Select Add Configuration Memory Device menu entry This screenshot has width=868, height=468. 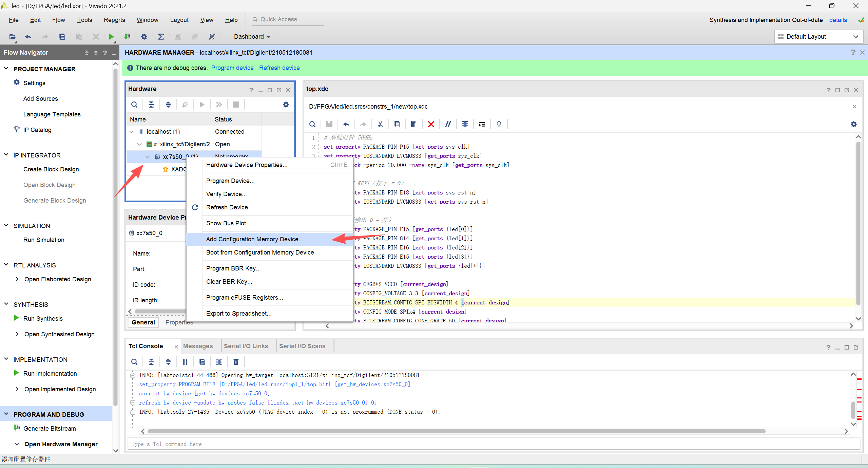point(254,239)
